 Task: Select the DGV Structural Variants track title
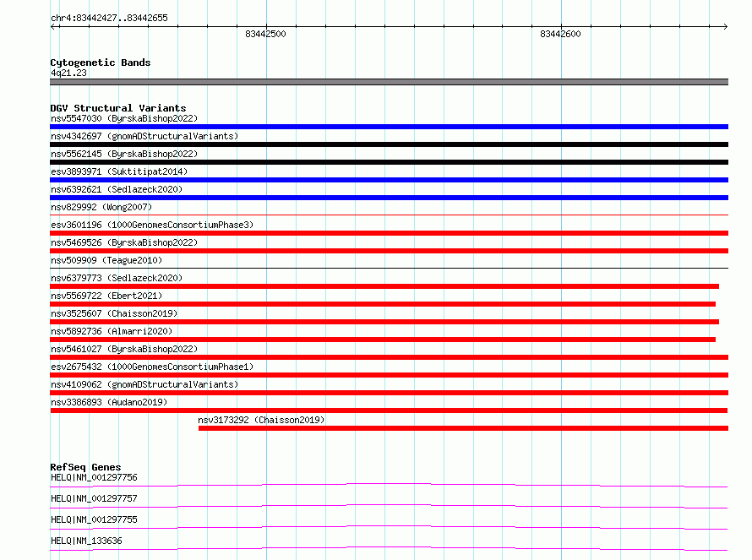(118, 108)
